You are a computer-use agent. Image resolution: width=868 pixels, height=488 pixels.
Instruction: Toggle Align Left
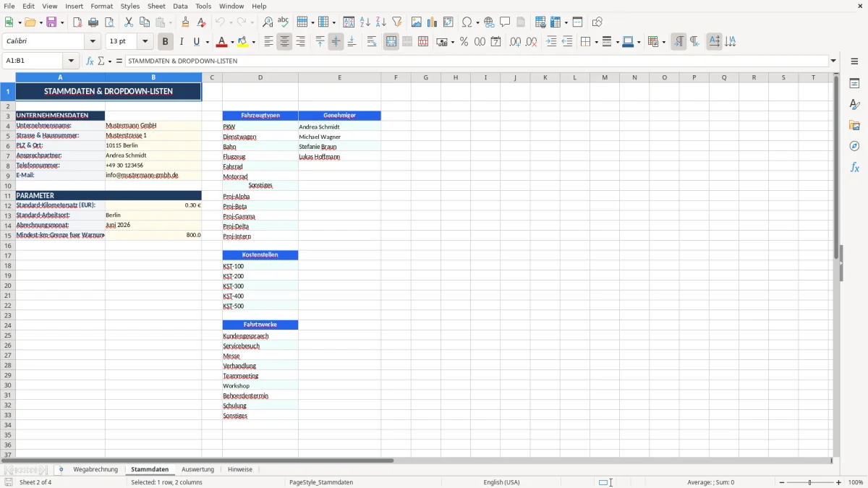268,42
